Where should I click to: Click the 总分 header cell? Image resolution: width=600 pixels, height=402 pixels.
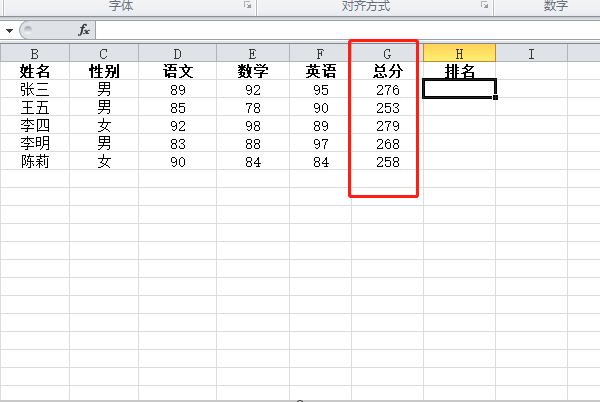click(x=387, y=71)
